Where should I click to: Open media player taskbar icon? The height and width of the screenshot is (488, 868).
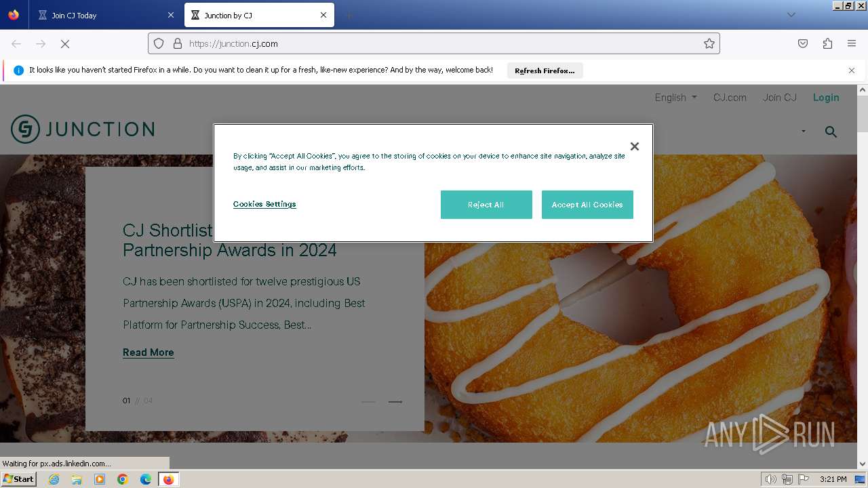point(100,479)
